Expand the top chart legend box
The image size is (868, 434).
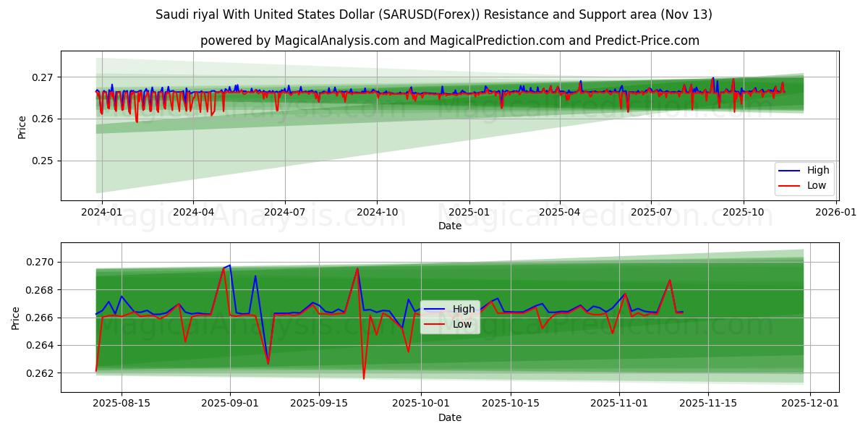tap(804, 177)
